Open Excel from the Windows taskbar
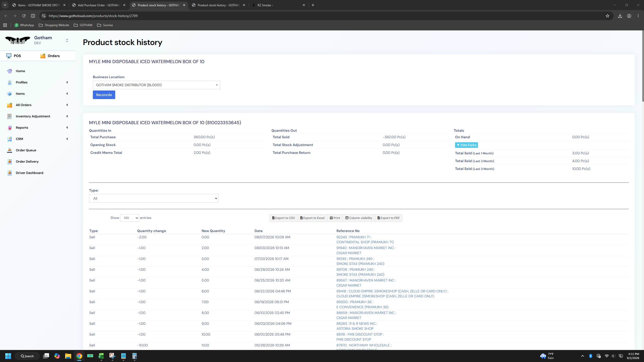 pos(101,356)
